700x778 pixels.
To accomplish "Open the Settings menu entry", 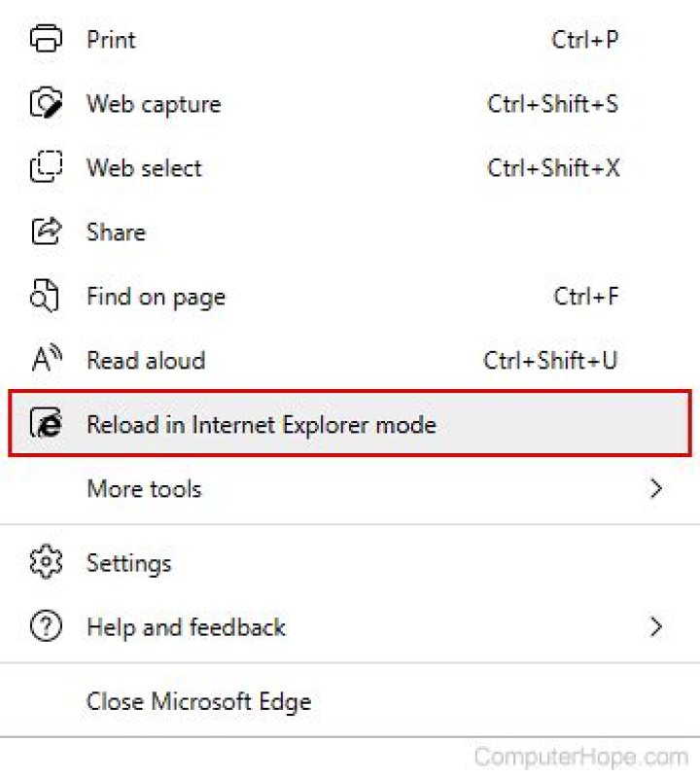I will [128, 563].
